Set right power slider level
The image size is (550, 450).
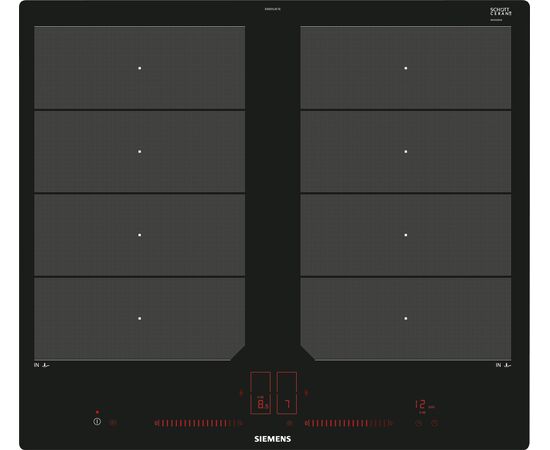pyautogui.click(x=349, y=423)
